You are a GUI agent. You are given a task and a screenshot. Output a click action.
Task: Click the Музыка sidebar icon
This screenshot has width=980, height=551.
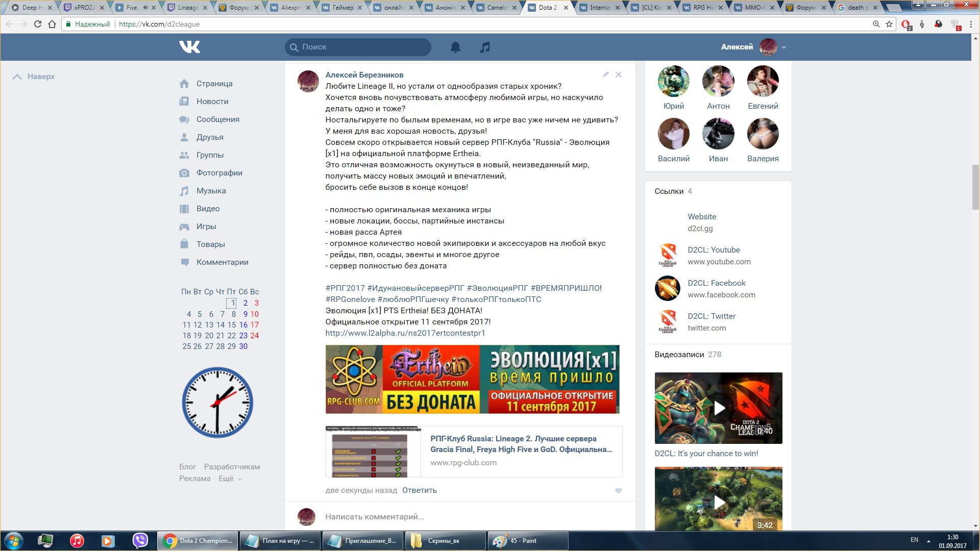184,191
